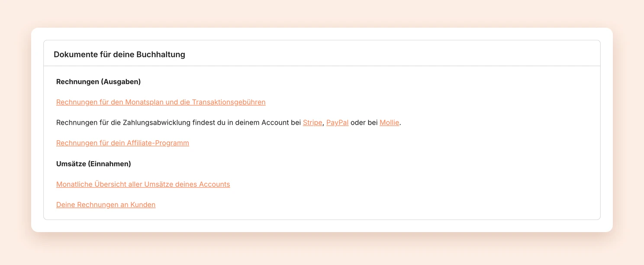Click the word Account in the payment sentence
Image resolution: width=644 pixels, height=265 pixels.
point(275,123)
